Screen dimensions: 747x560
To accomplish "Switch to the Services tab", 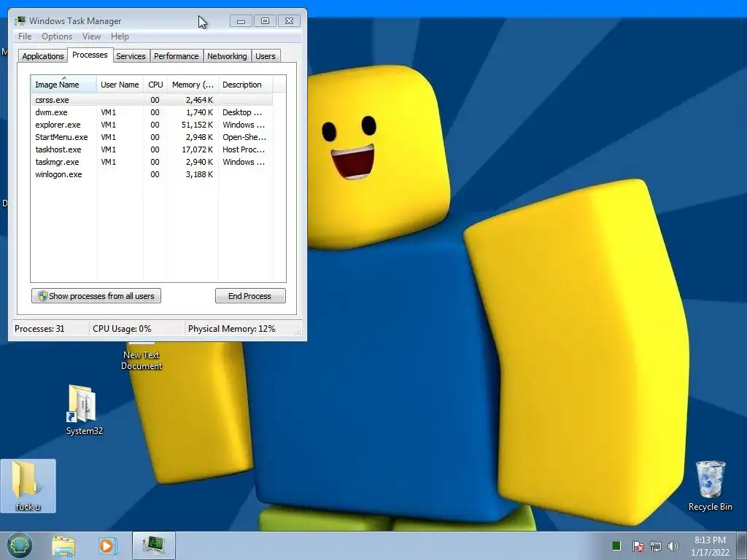I will point(131,56).
